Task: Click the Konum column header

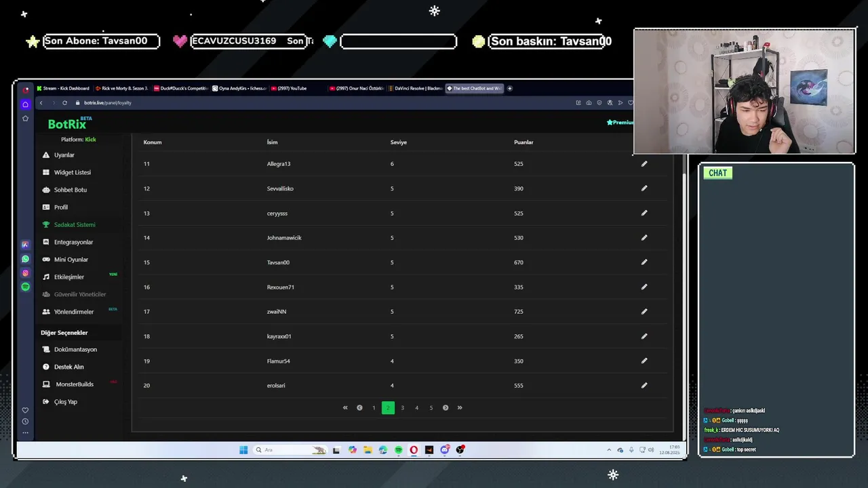Action: pyautogui.click(x=153, y=142)
